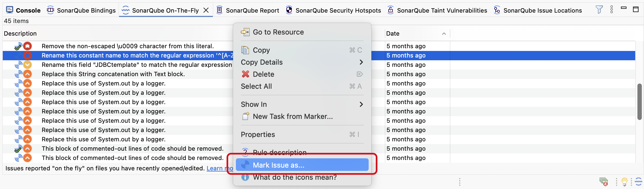
Task: Select the Properties menu entry
Action: pos(258,134)
